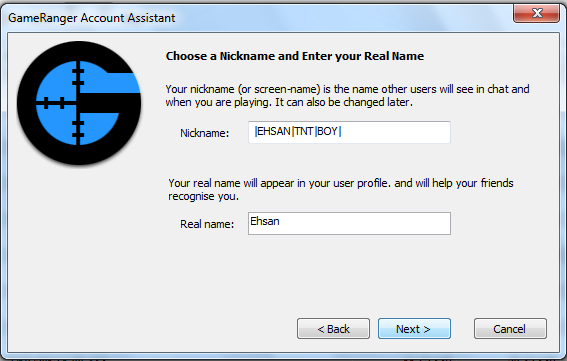The image size is (567, 361).
Task: Click the paragraph about your real name in profile
Action: coord(341,190)
